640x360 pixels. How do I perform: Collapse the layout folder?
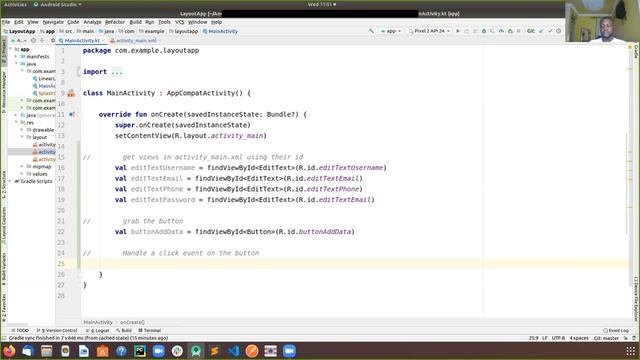[x=22, y=137]
